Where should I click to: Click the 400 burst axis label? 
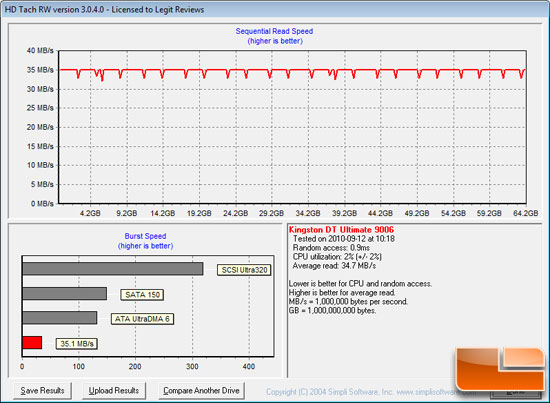pos(249,367)
